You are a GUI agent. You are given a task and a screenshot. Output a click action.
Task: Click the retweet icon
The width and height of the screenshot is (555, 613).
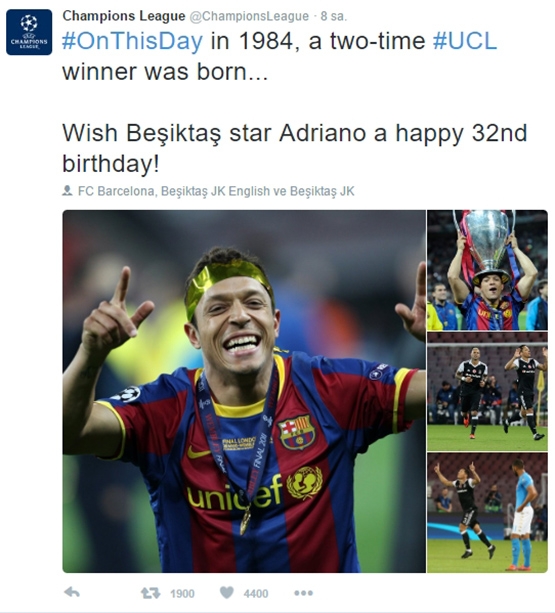[x=150, y=593]
